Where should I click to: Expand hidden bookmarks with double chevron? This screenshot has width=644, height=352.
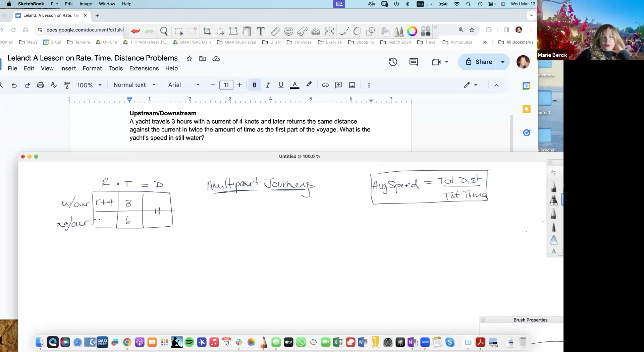[x=485, y=42]
